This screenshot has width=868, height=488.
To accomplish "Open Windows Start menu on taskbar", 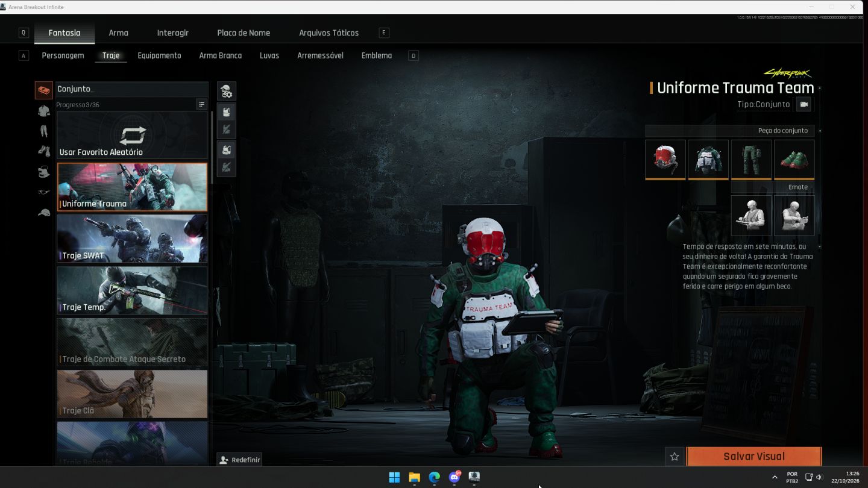I will pos(394,477).
